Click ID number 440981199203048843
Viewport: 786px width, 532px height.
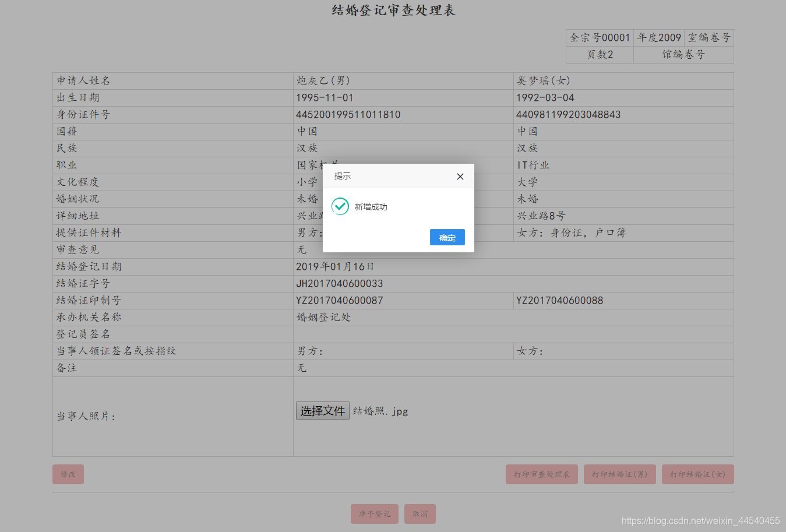[x=569, y=115]
